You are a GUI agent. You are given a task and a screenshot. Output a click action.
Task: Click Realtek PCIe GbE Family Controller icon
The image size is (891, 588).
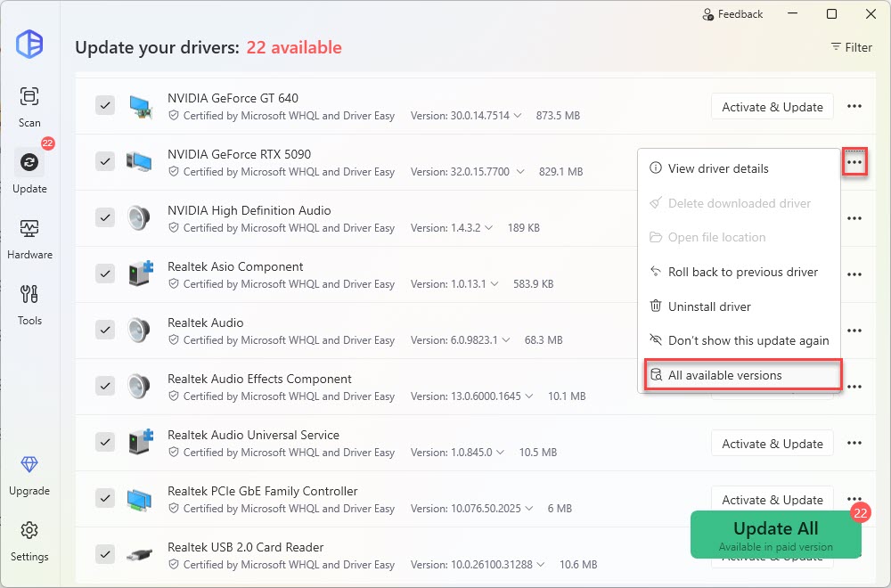click(x=140, y=499)
